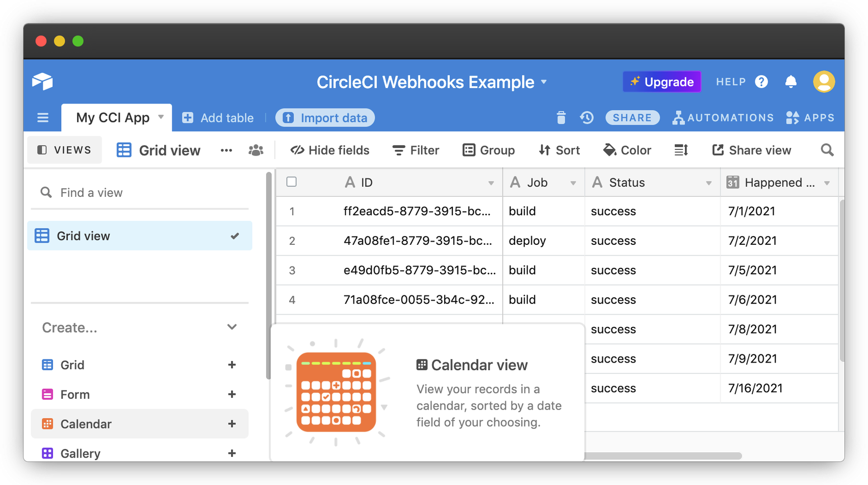The width and height of the screenshot is (868, 485).
Task: Add a new Form view plus icon
Action: [x=232, y=395]
